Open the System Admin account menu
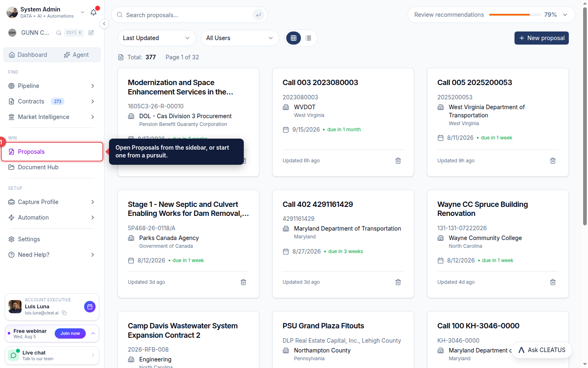This screenshot has width=588, height=368. tap(46, 12)
